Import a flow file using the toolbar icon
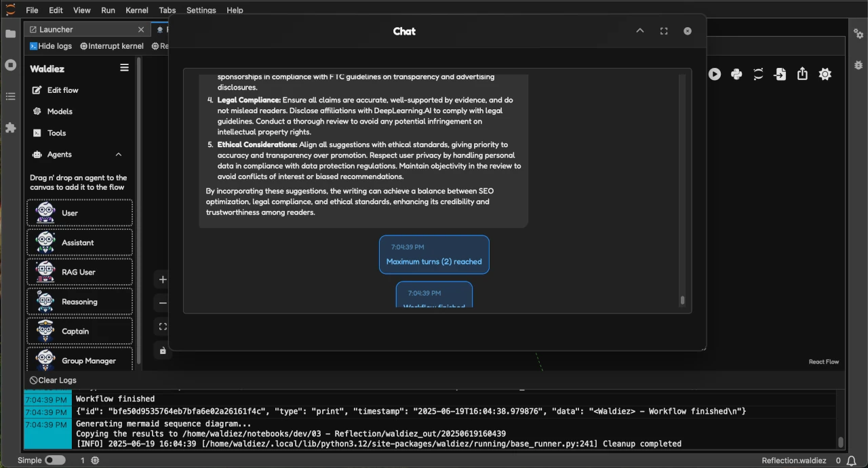 (780, 74)
